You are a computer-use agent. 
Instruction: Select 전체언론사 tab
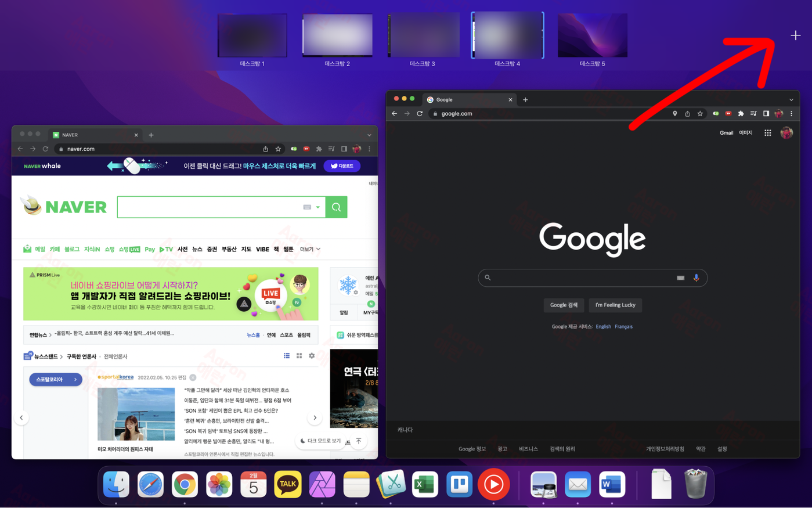pos(116,356)
